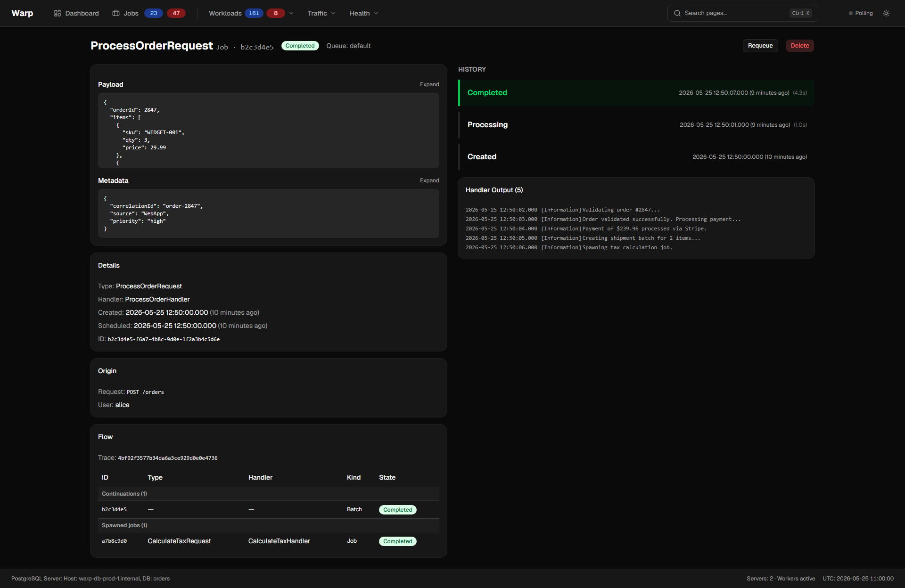Image resolution: width=905 pixels, height=588 pixels.
Task: Click CalculateTaxRequest type cell
Action: (x=179, y=541)
